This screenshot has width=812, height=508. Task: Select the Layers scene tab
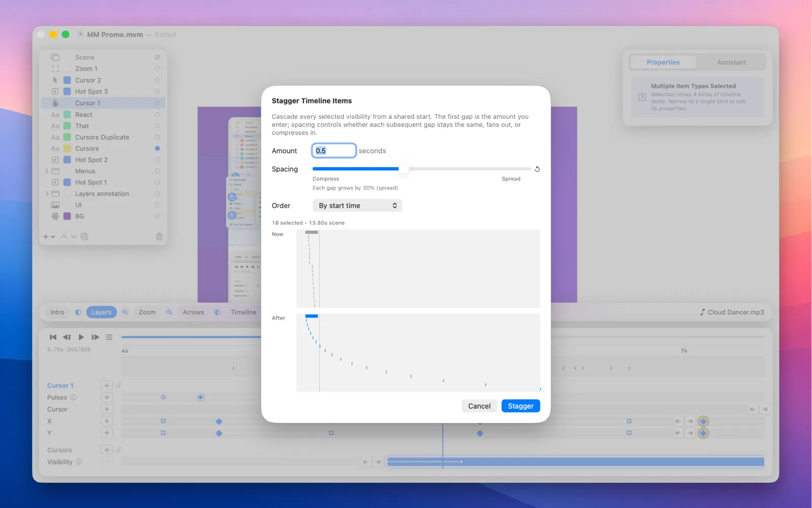click(101, 312)
